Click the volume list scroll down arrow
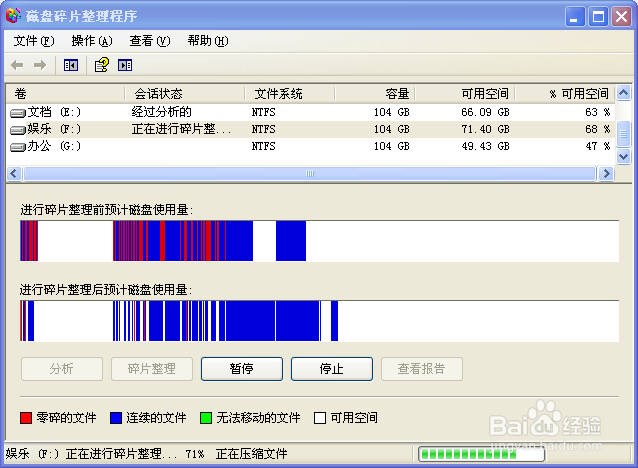 (623, 156)
